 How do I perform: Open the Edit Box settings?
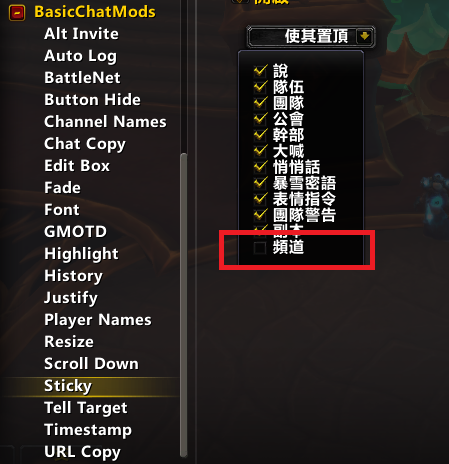(x=77, y=166)
